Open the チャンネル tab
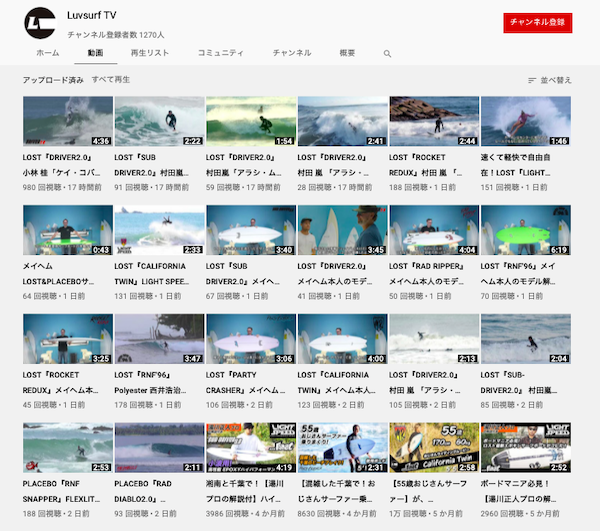The height and width of the screenshot is (531, 600). pyautogui.click(x=292, y=53)
